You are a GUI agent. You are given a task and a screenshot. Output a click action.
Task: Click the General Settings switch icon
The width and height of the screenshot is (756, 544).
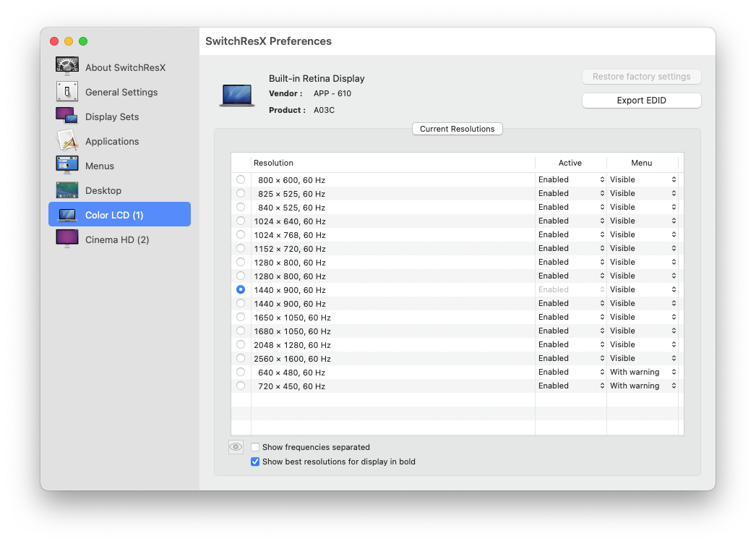[67, 91]
